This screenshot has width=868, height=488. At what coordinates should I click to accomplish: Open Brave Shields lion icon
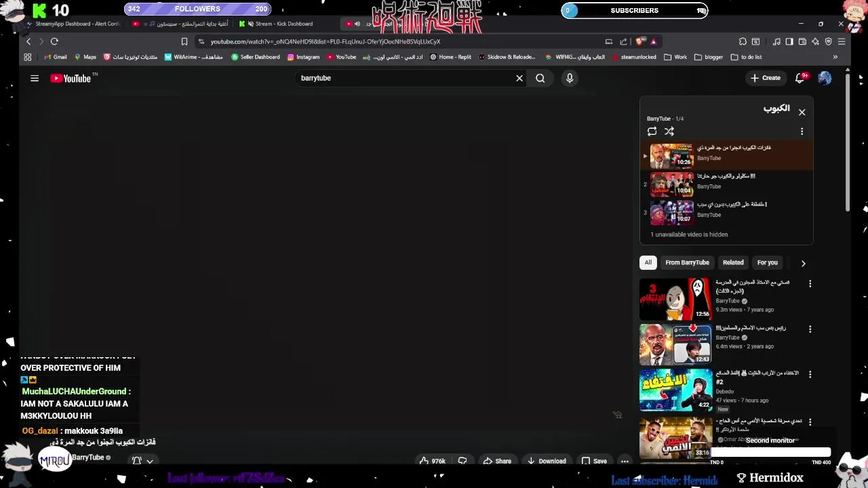pyautogui.click(x=639, y=41)
